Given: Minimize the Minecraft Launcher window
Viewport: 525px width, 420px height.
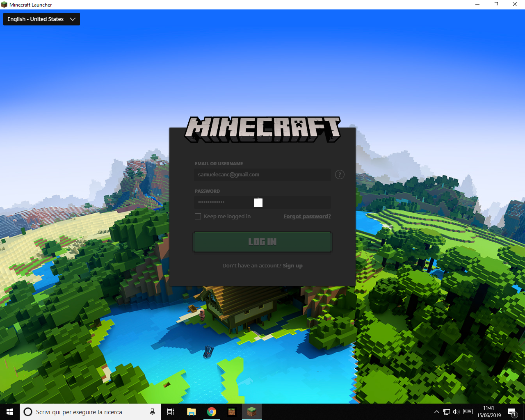Looking at the screenshot, I should point(477,5).
